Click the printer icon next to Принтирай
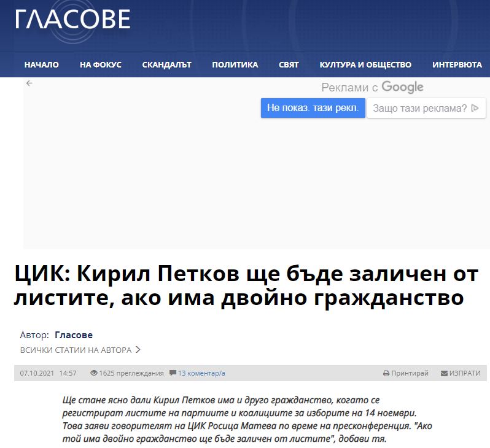This screenshot has height=448, width=490. [x=386, y=373]
